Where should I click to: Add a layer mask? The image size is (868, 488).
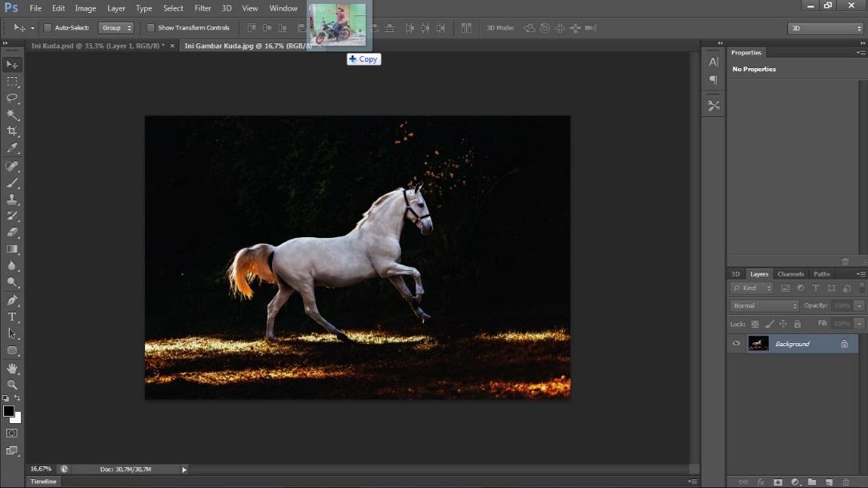[x=778, y=482]
